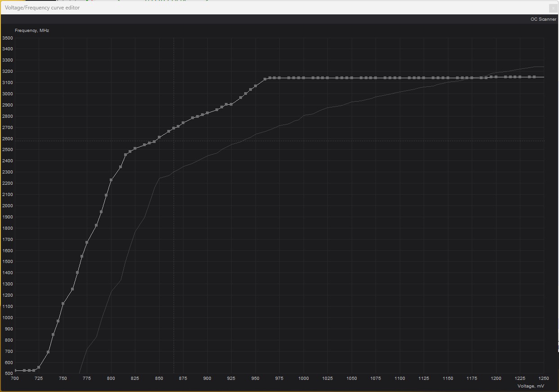Select the curve point at 750 mV
The height and width of the screenshot is (392, 559).
coord(64,304)
